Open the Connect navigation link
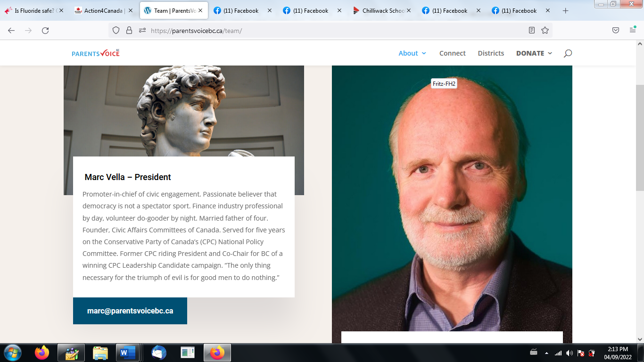This screenshot has height=362, width=644. point(453,53)
